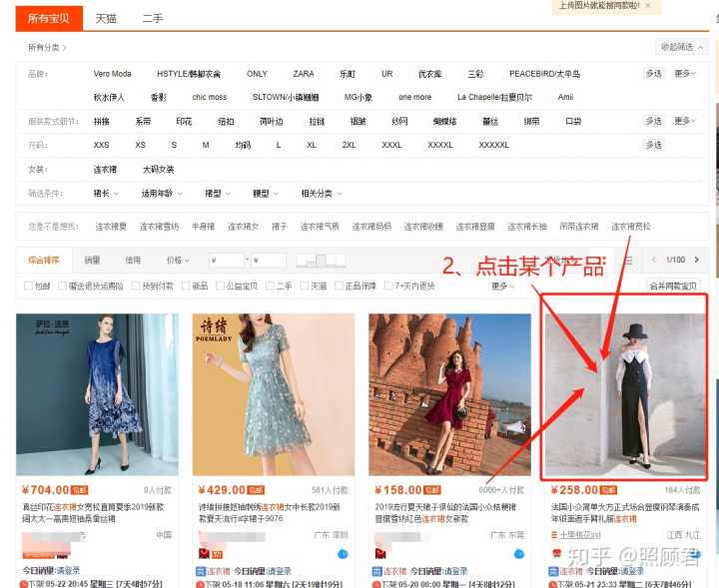Open 更多 next to 7+天内退换
The width and height of the screenshot is (719, 588).
(503, 286)
